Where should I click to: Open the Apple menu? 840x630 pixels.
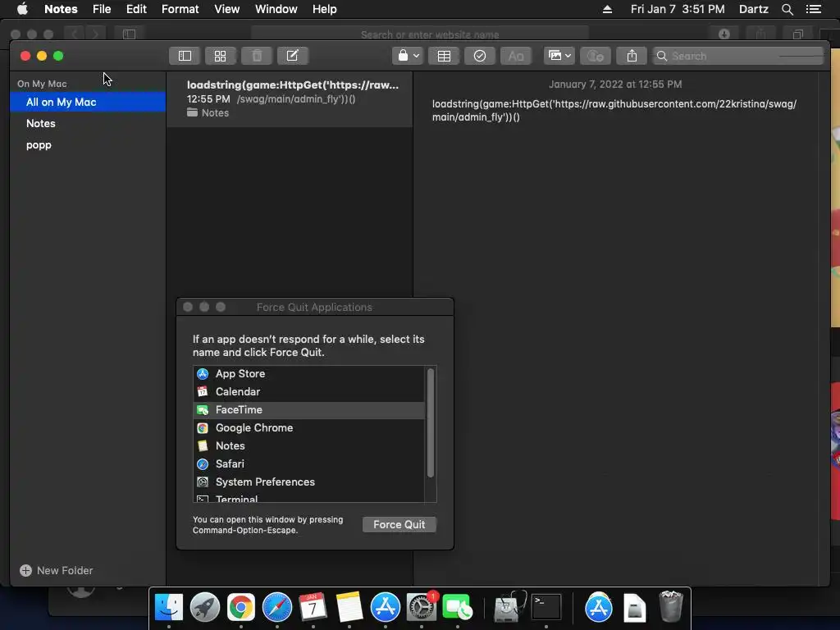click(x=22, y=9)
